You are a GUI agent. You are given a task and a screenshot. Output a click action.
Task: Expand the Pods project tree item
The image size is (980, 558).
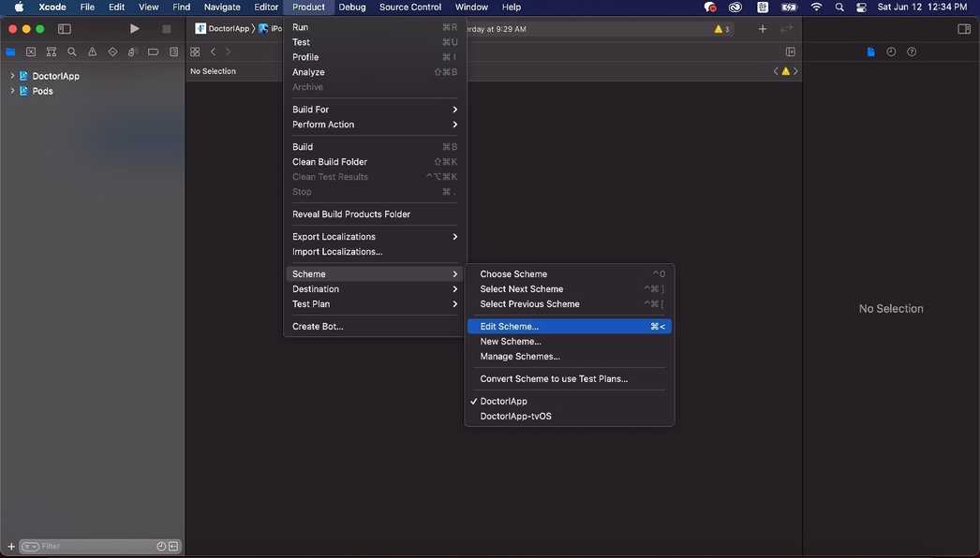[12, 91]
